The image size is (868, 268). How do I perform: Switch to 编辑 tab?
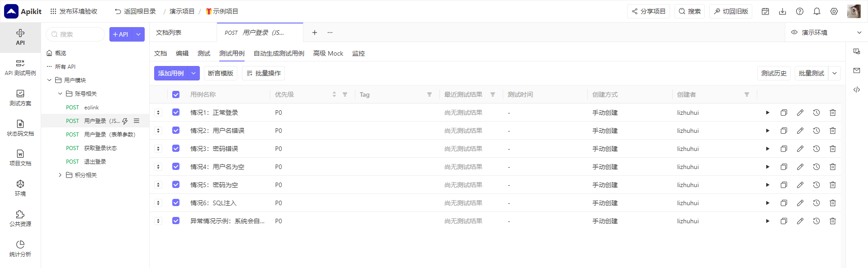point(182,53)
